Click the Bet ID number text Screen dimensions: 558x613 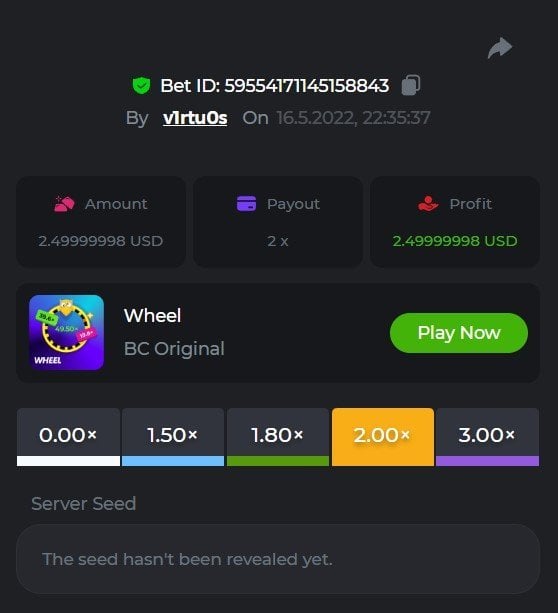pyautogui.click(x=307, y=86)
